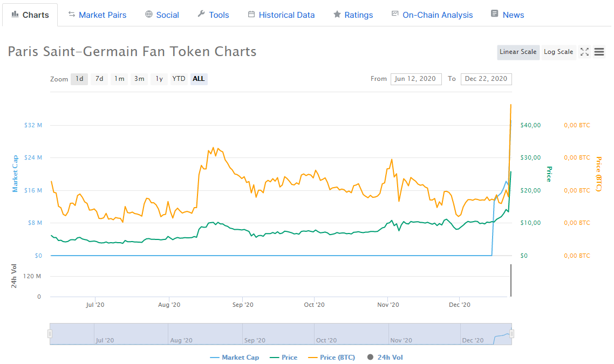Open the chart in fullscreen mode
Image resolution: width=614 pixels, height=364 pixels.
(585, 52)
